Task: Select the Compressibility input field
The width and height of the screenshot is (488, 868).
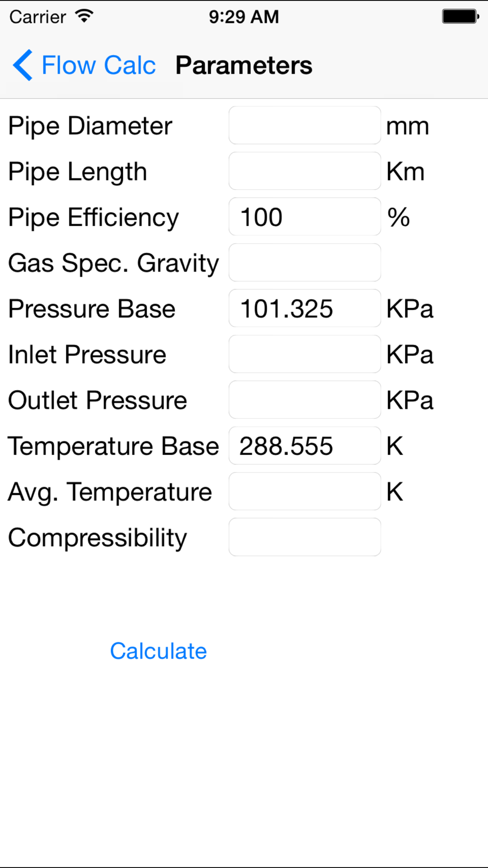Action: 305,537
